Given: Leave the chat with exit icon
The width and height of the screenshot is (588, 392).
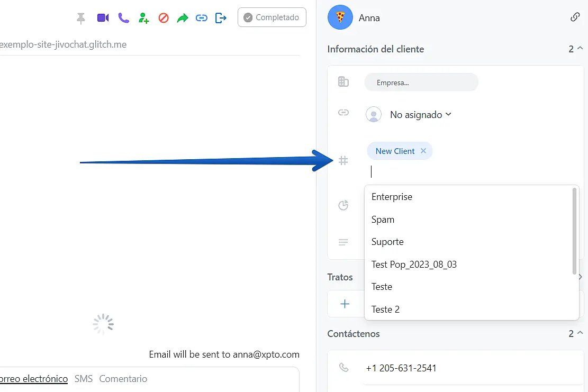Looking at the screenshot, I should click(x=221, y=17).
